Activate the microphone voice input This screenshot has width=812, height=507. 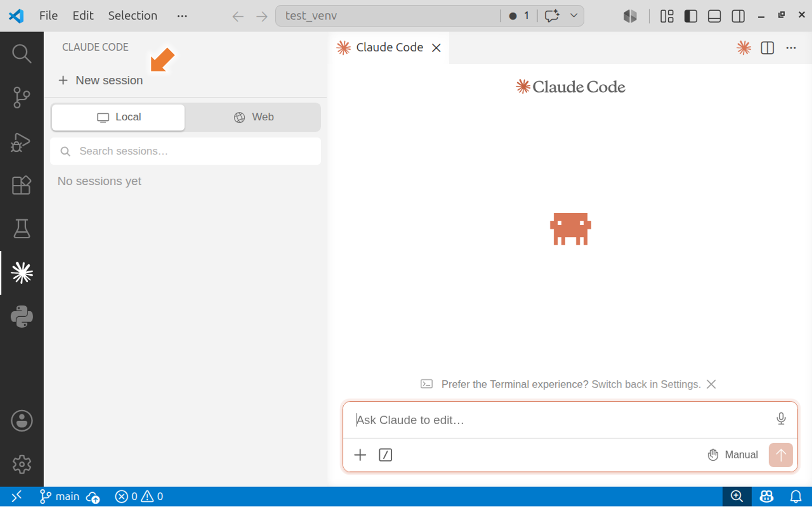pos(781,419)
